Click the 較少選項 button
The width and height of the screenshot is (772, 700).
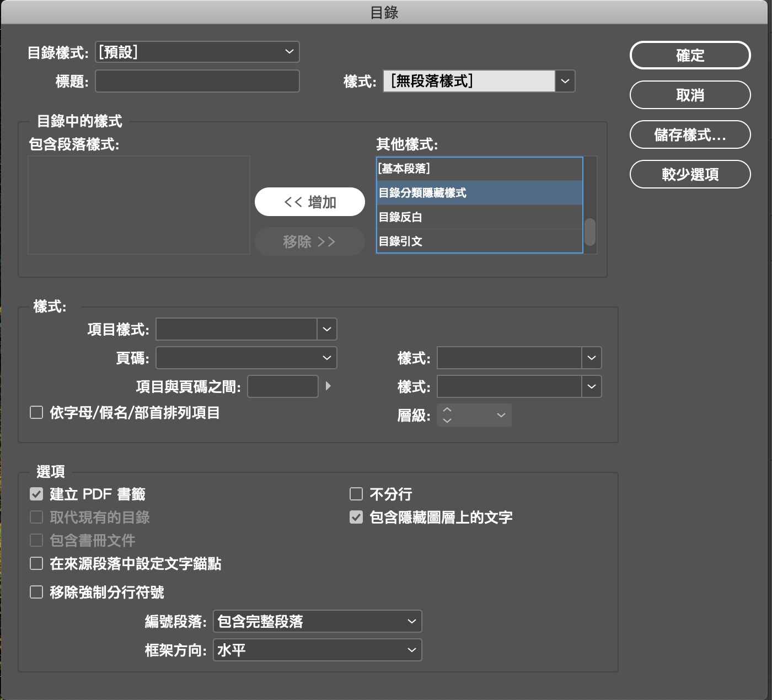[x=690, y=174]
